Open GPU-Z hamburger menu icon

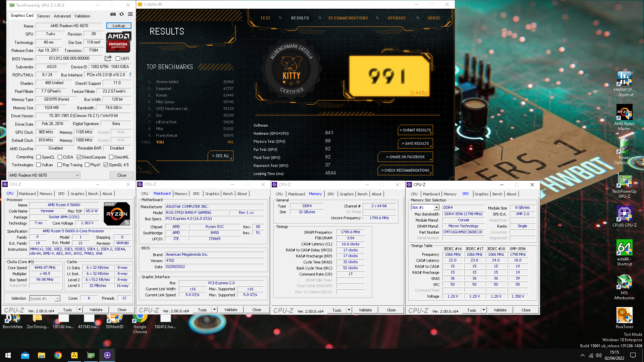130,14
